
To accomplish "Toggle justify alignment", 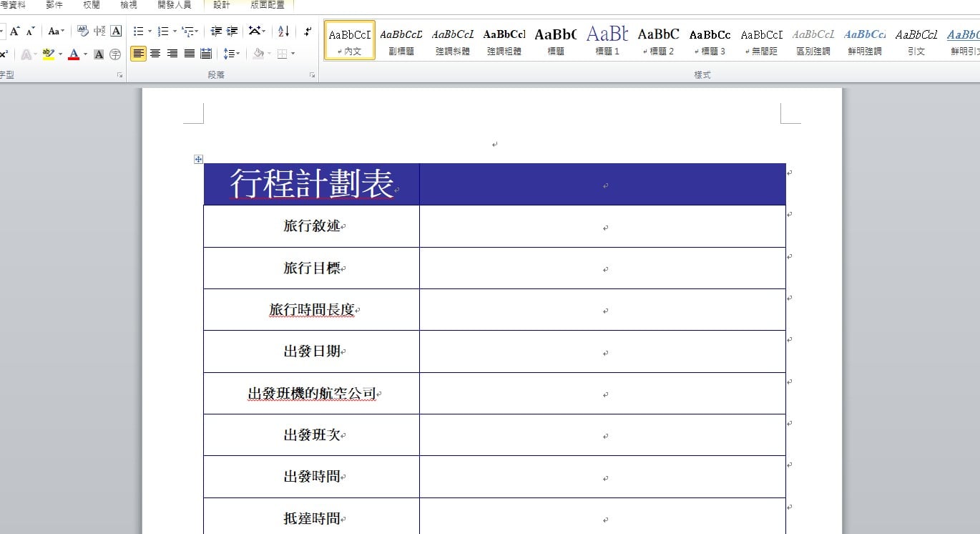I will (x=189, y=54).
